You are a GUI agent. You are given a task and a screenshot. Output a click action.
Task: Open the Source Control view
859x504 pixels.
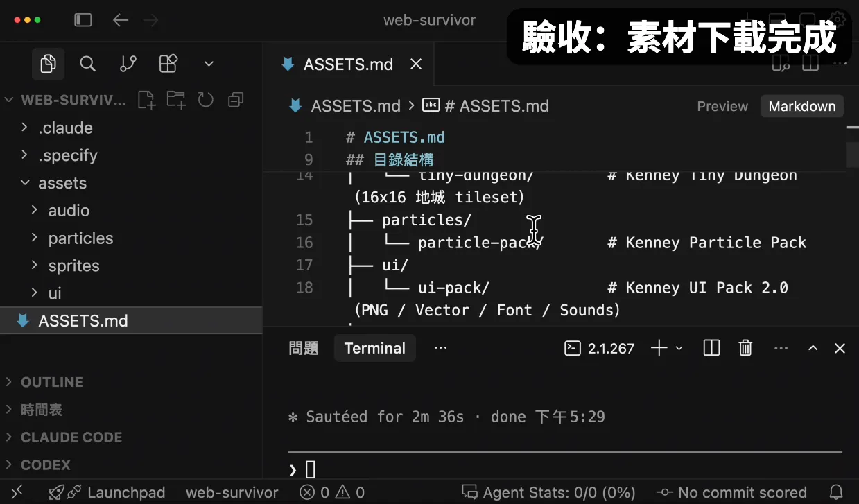point(128,64)
